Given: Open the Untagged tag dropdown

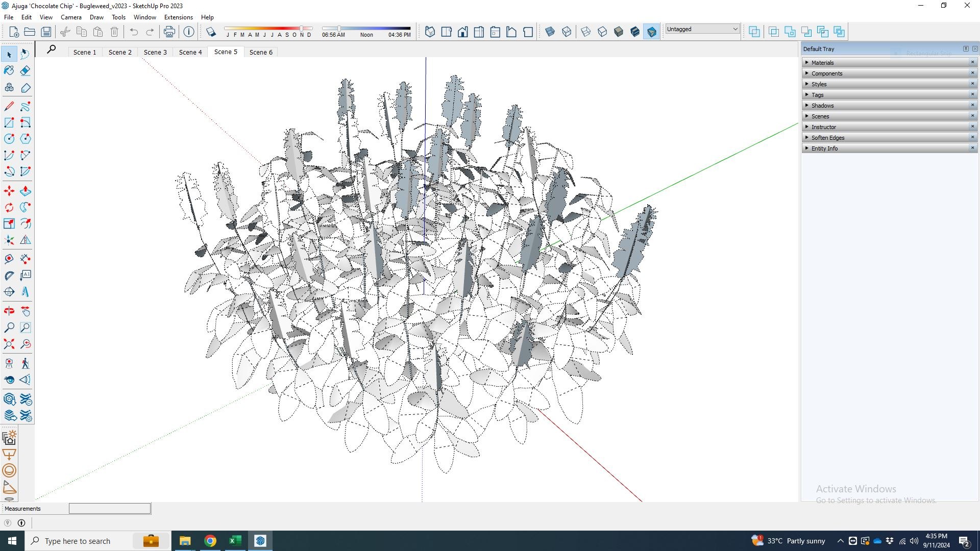Looking at the screenshot, I should click(x=702, y=29).
